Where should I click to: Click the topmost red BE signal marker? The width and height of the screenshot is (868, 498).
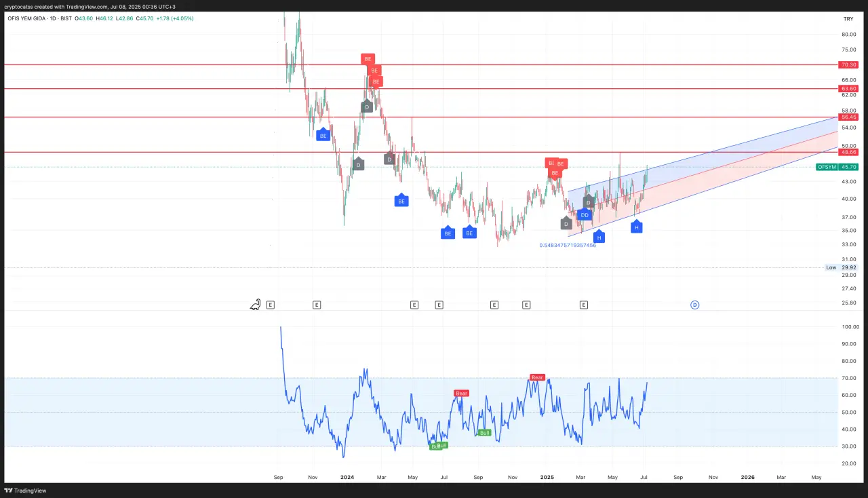368,59
